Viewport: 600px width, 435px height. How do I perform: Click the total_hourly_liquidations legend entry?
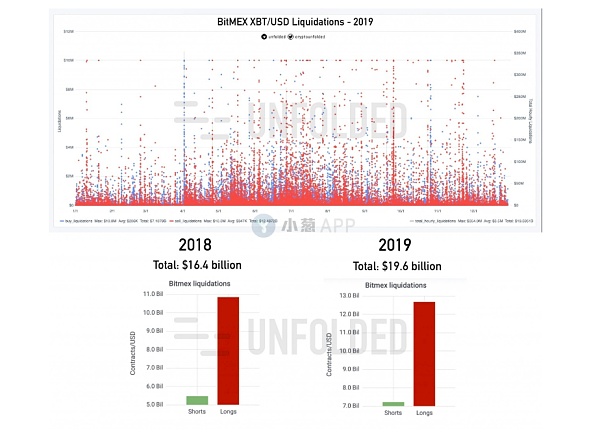471,221
